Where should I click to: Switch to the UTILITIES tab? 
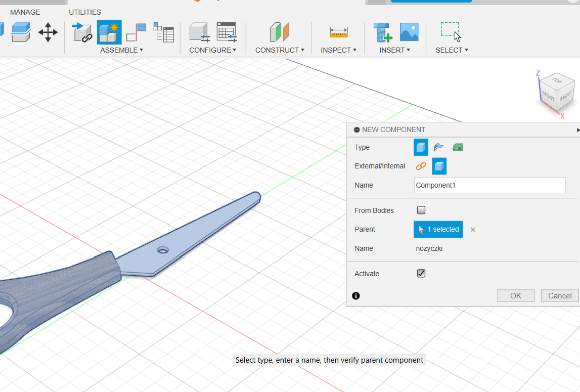[x=85, y=12]
